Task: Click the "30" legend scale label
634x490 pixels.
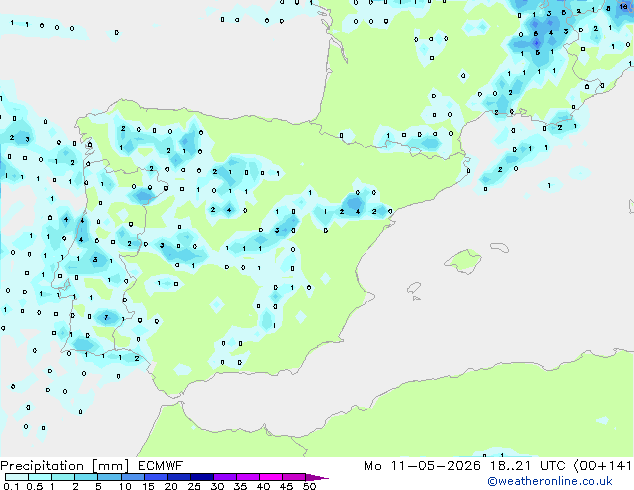Action: coord(217,486)
